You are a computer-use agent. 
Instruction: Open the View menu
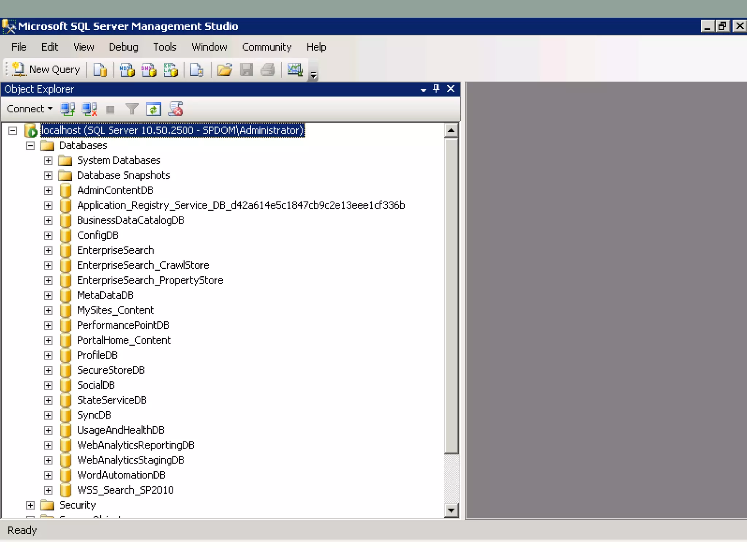pos(84,47)
